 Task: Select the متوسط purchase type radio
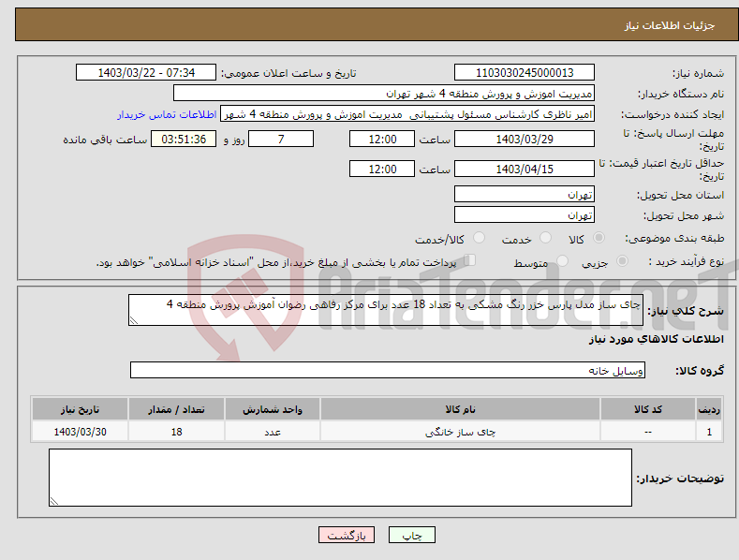click(562, 260)
